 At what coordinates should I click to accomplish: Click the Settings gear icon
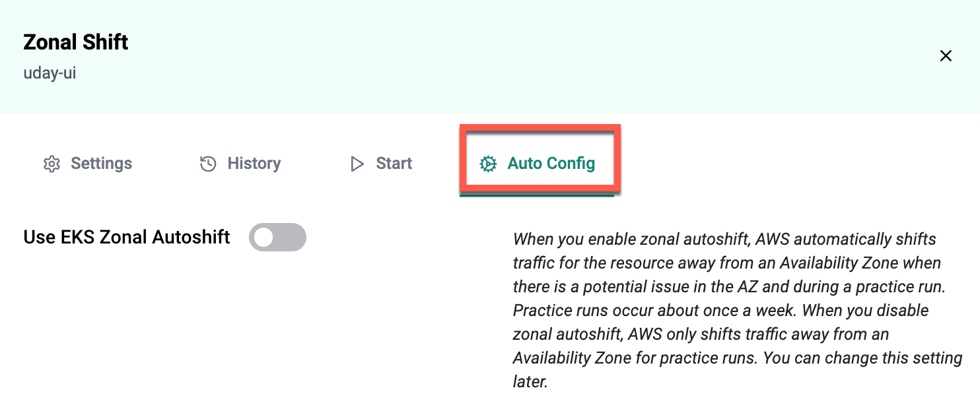tap(52, 164)
